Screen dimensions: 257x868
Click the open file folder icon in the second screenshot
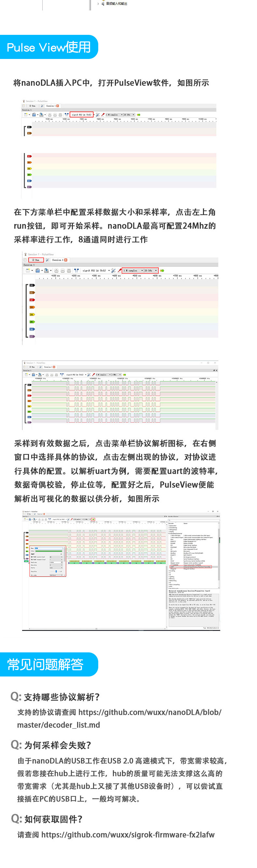pos(38,271)
